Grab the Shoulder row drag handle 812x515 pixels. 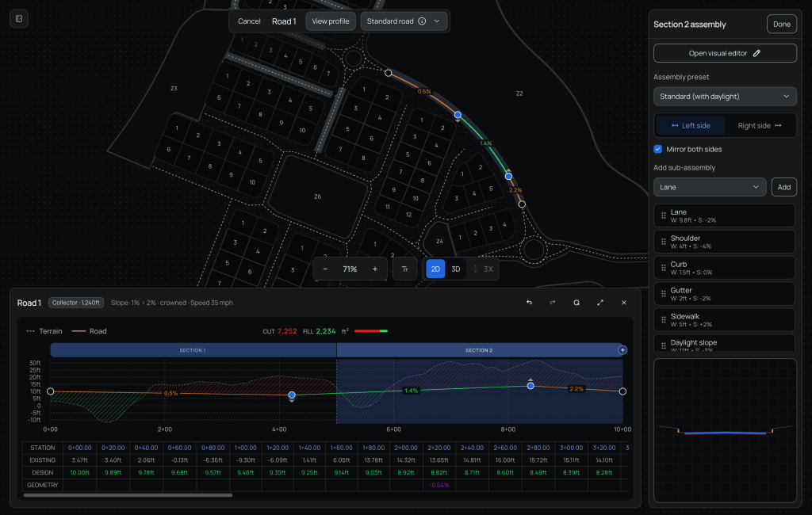click(664, 242)
